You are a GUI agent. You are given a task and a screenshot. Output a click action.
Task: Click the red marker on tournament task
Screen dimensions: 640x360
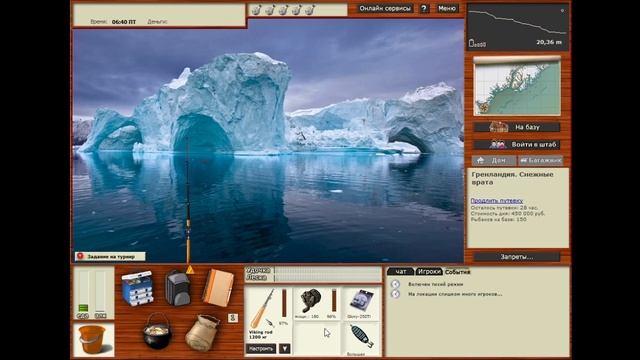tap(80, 256)
